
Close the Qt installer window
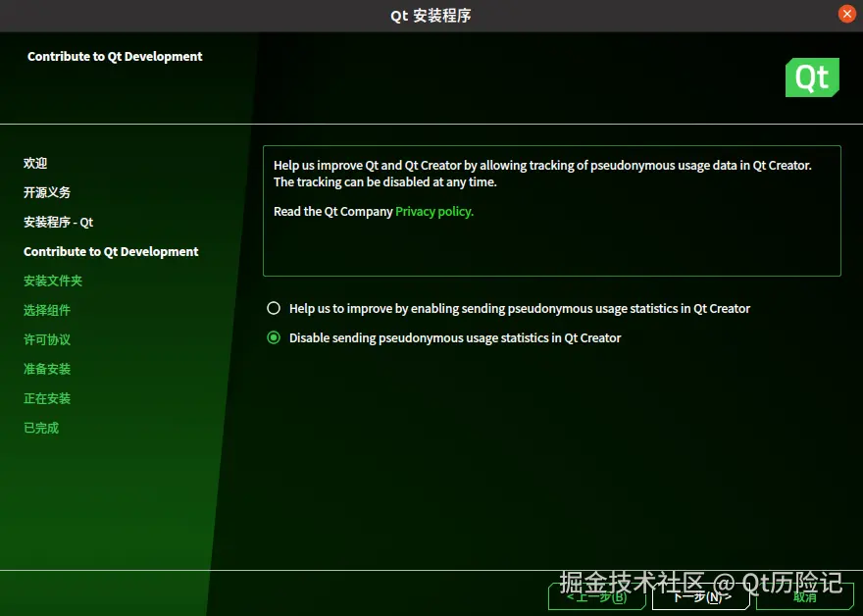point(846,14)
